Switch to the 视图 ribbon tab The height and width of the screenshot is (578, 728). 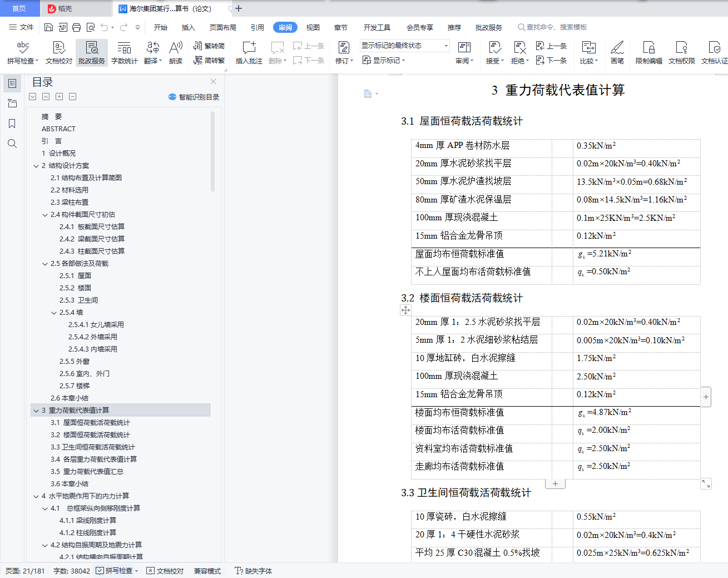313,27
